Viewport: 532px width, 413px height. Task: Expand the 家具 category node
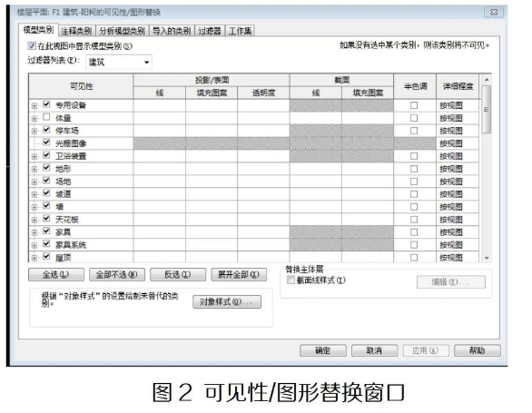[x=34, y=232]
